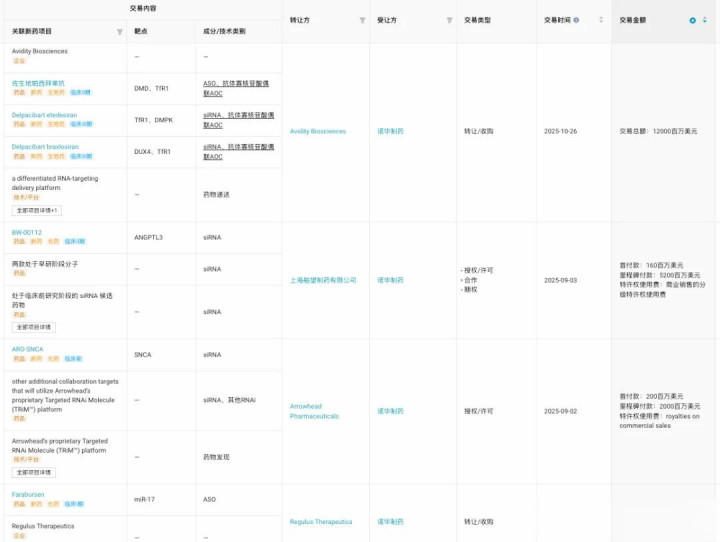Click target cell ANGPTL3

pos(148,237)
